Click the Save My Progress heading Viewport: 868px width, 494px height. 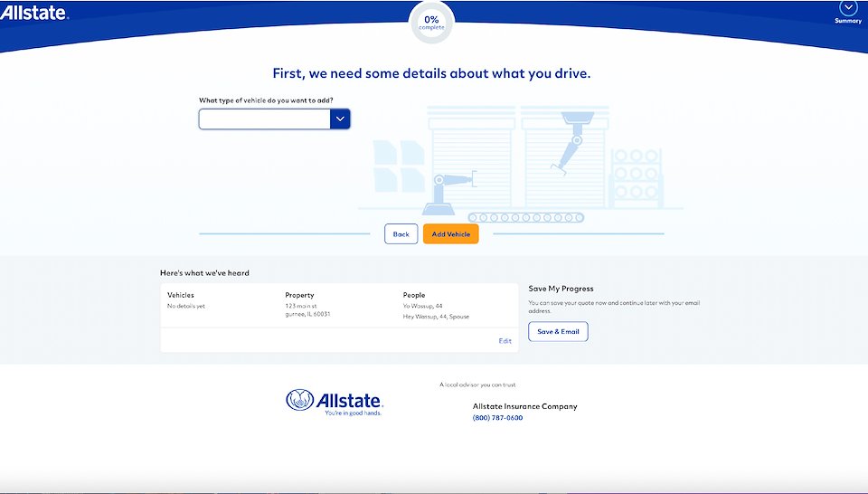561,289
